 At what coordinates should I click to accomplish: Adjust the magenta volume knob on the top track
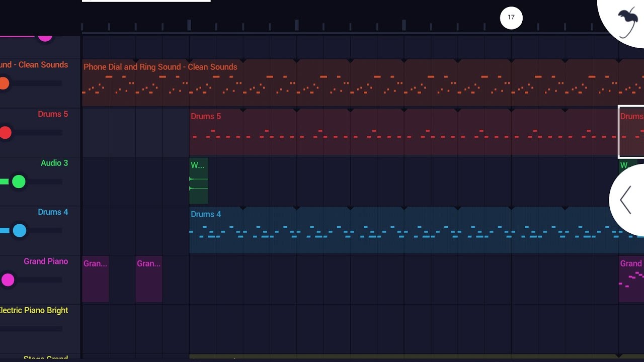45,36
